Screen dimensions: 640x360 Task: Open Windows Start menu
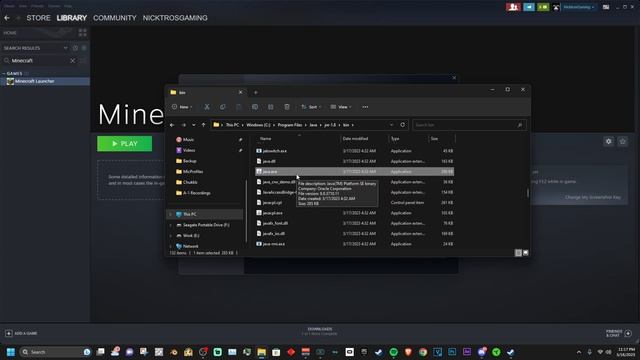click(11, 352)
